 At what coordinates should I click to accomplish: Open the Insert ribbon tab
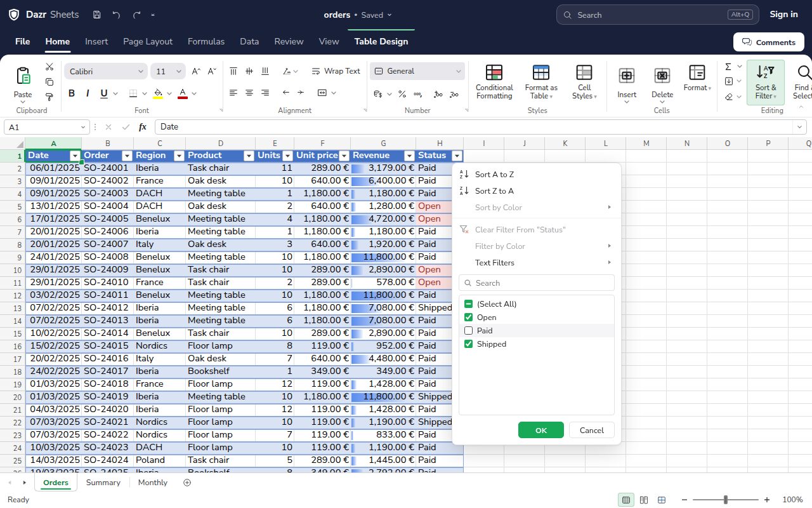click(96, 41)
